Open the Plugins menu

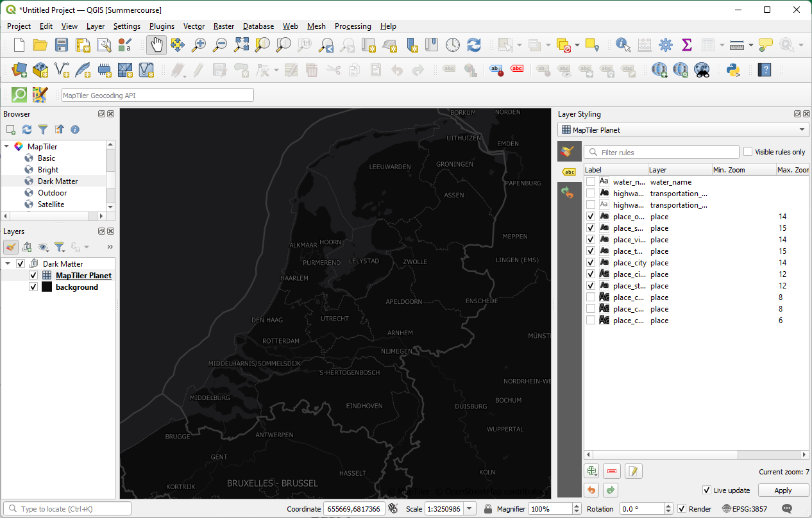point(161,26)
